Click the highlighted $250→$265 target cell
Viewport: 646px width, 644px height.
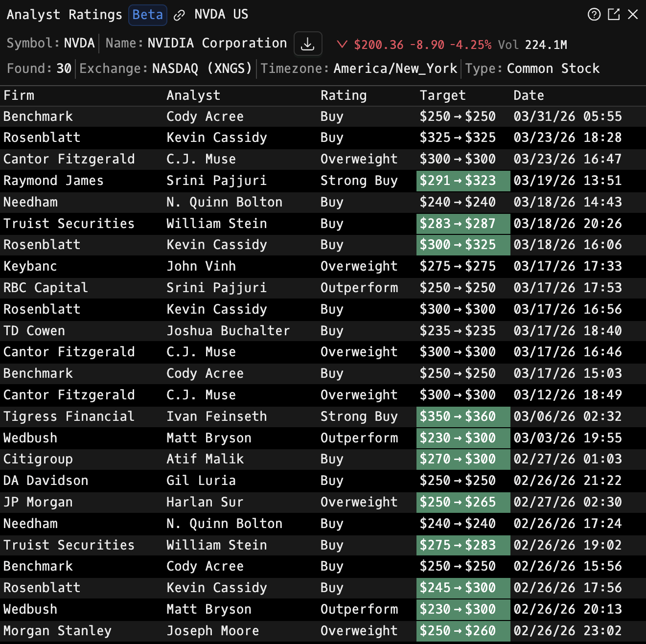pyautogui.click(x=463, y=502)
